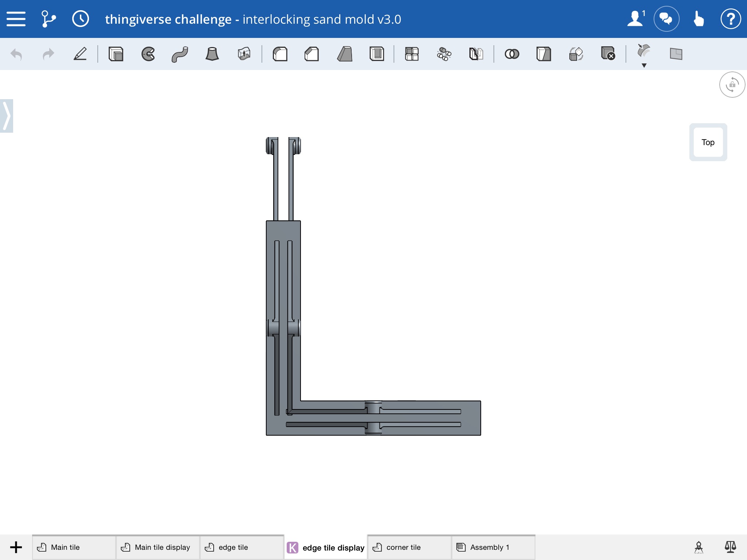This screenshot has height=560, width=747.
Task: Expand the toolbar dropdown arrow
Action: (644, 66)
